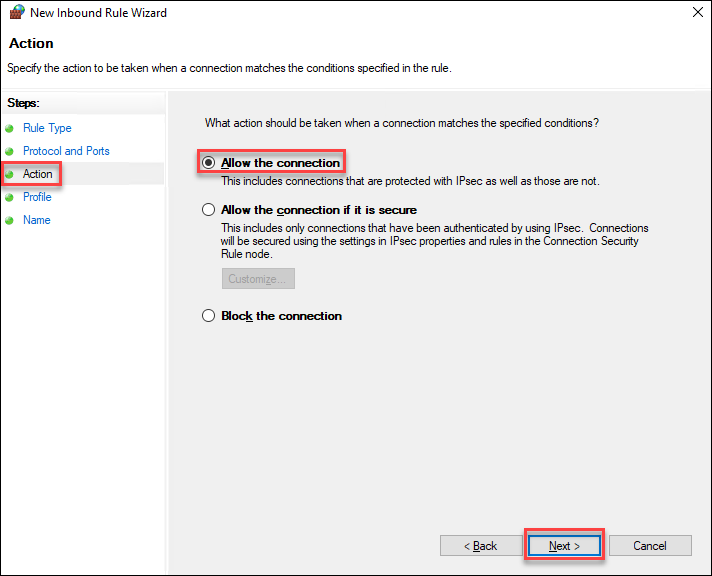Viewport: 712px width, 576px height.
Task: Click green bullet beside Profile step
Action: tap(10, 197)
